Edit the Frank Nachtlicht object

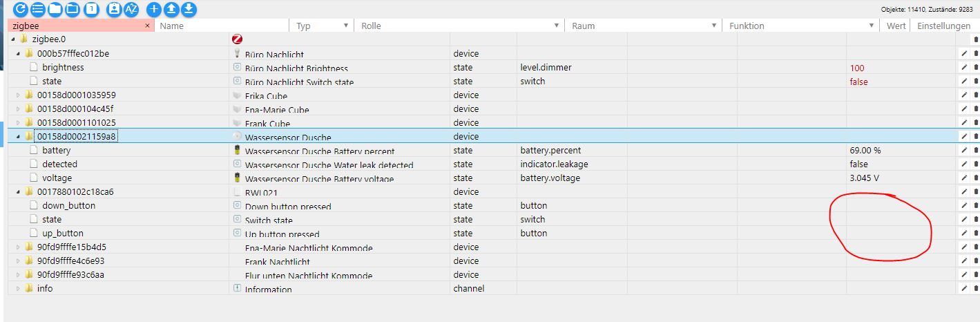[964, 261]
